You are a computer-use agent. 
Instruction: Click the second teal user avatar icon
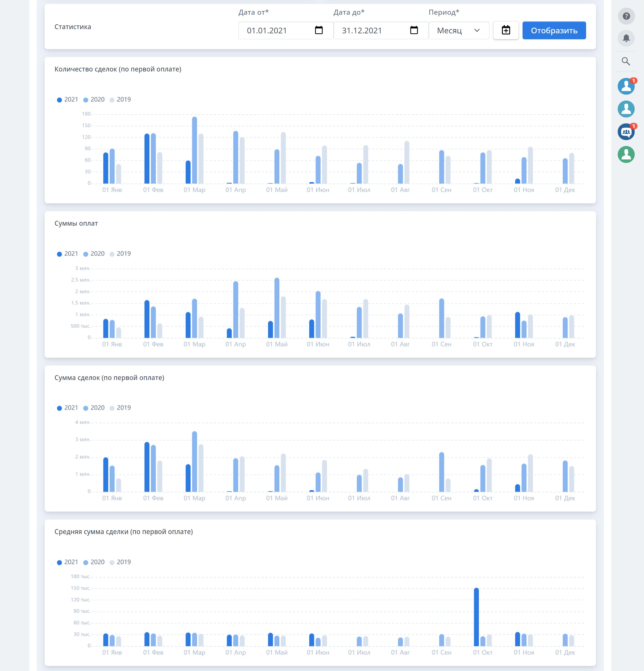626,109
